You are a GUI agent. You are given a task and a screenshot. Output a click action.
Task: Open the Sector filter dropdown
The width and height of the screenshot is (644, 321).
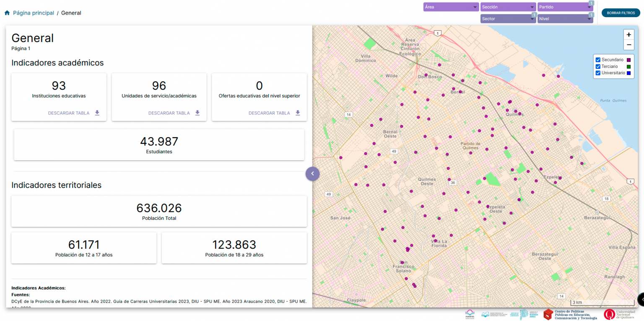point(508,19)
